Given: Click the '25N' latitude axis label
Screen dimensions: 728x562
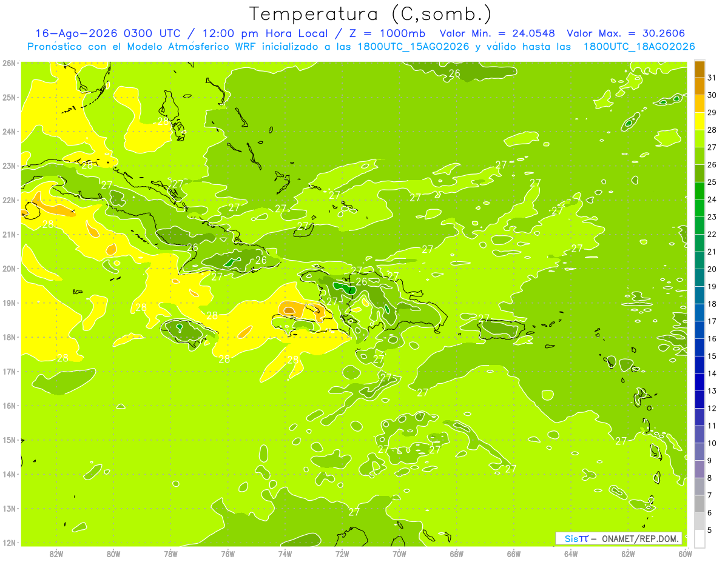Looking at the screenshot, I should [x=8, y=97].
